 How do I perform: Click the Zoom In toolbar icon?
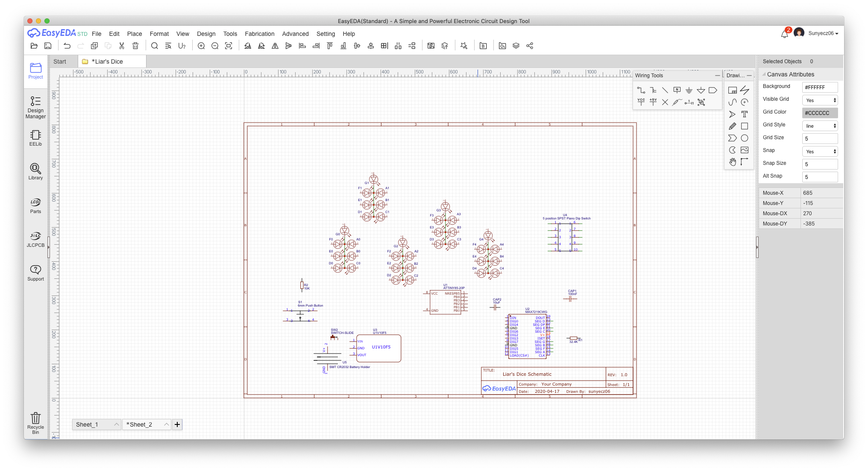click(201, 46)
